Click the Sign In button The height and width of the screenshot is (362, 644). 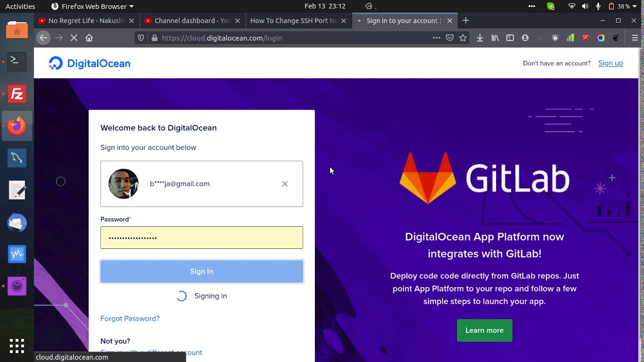tap(202, 271)
